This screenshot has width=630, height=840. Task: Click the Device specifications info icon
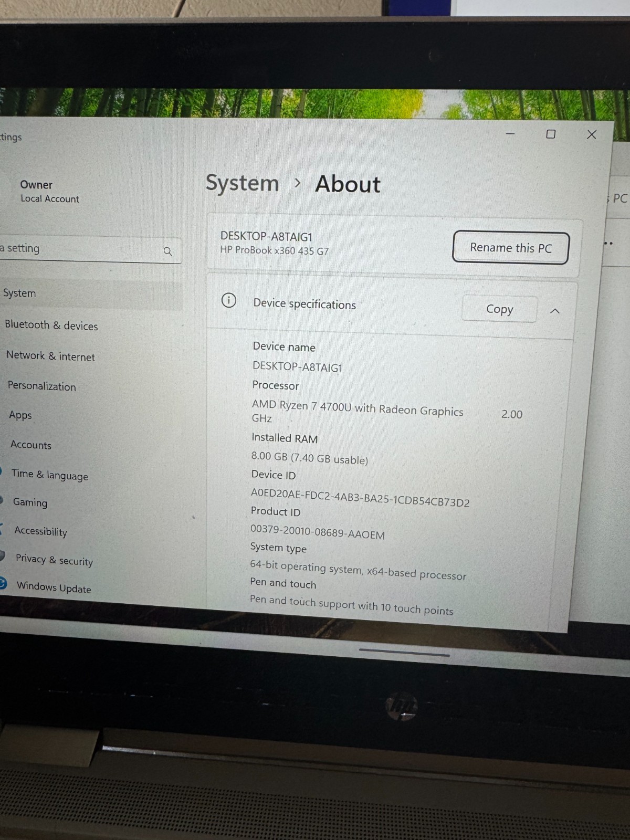point(229,300)
